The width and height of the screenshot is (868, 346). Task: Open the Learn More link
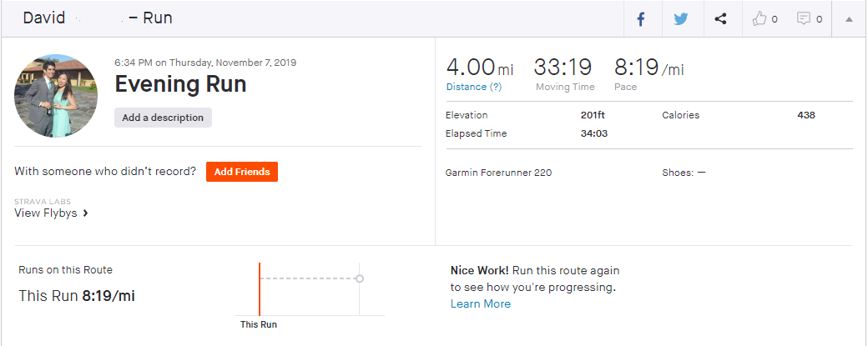[481, 303]
